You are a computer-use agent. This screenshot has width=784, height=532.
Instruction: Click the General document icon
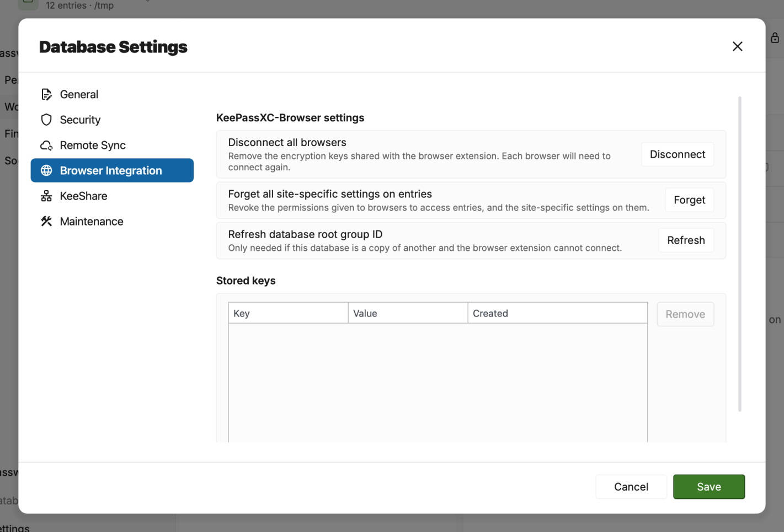(x=46, y=94)
